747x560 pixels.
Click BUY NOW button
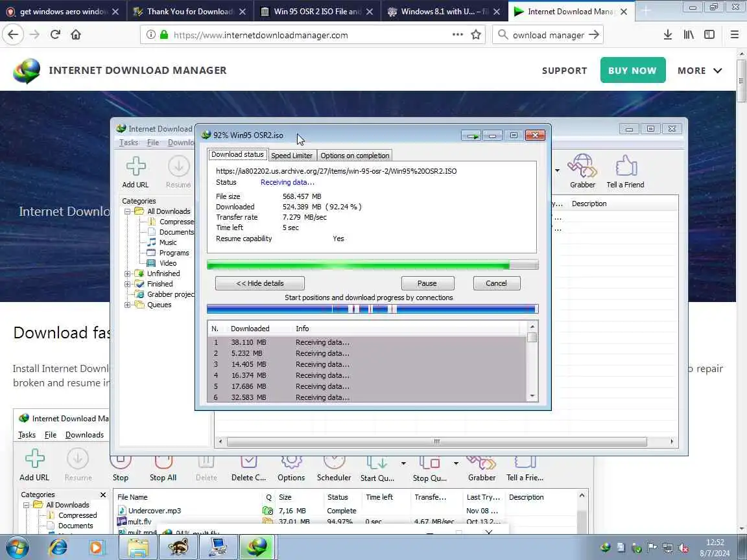(633, 71)
